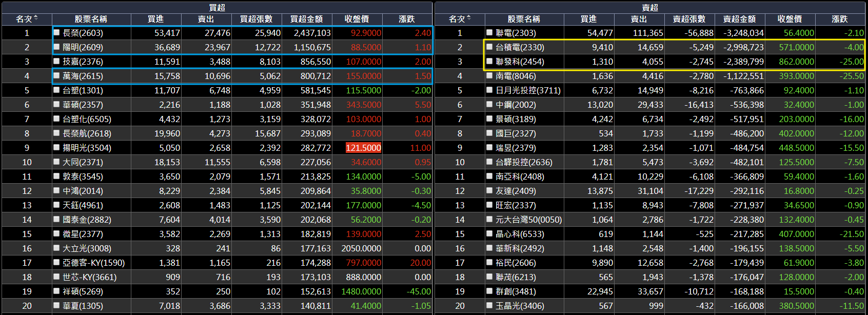Click the 賣超金額 column header

[740, 19]
